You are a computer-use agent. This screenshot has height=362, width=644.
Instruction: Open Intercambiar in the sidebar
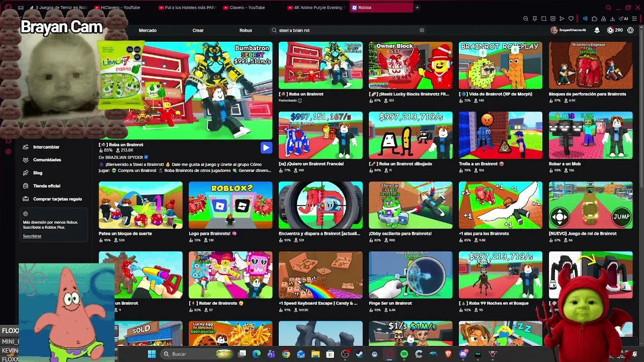[x=46, y=147]
